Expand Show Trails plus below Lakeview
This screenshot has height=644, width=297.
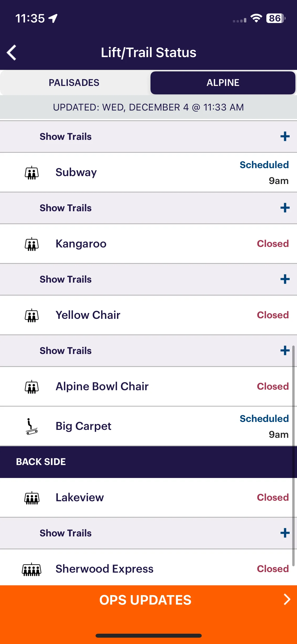[285, 533]
